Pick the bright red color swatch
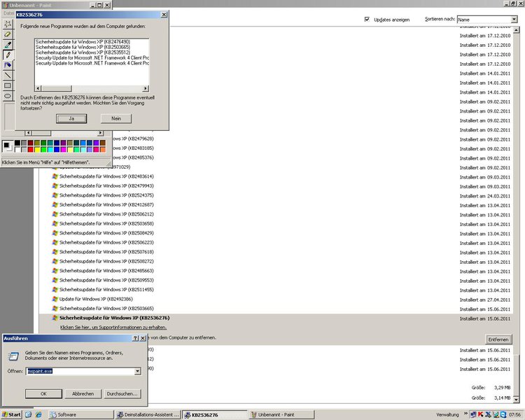The height and width of the screenshot is (420, 525). [31, 149]
